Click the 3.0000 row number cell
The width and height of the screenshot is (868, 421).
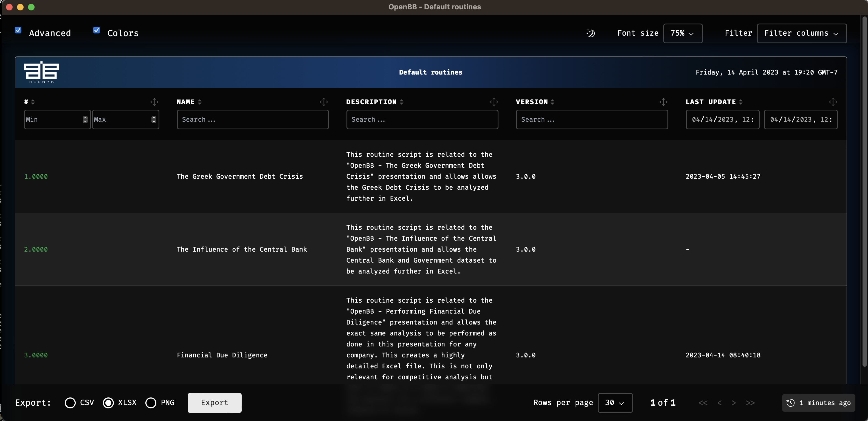36,355
